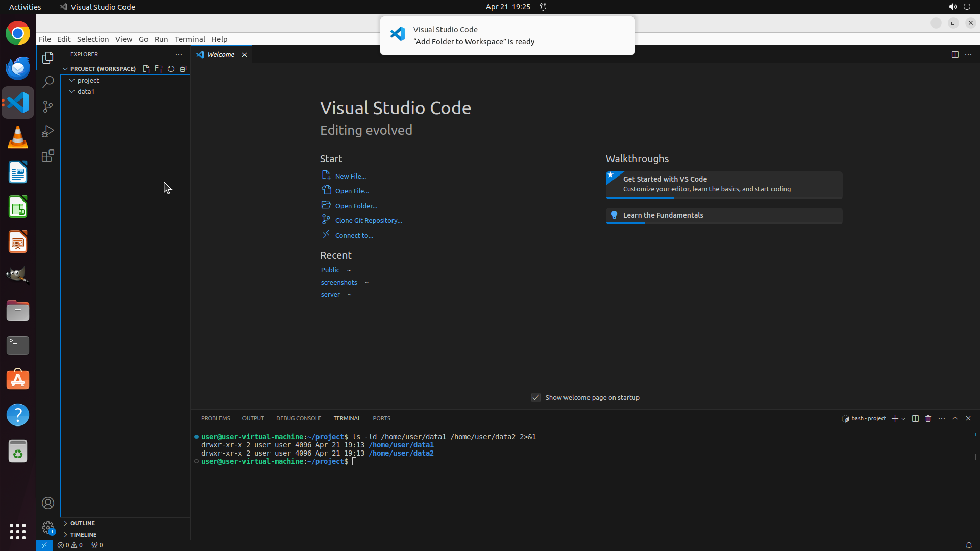This screenshot has width=980, height=551.
Task: Split the terminal panel
Action: (x=915, y=418)
